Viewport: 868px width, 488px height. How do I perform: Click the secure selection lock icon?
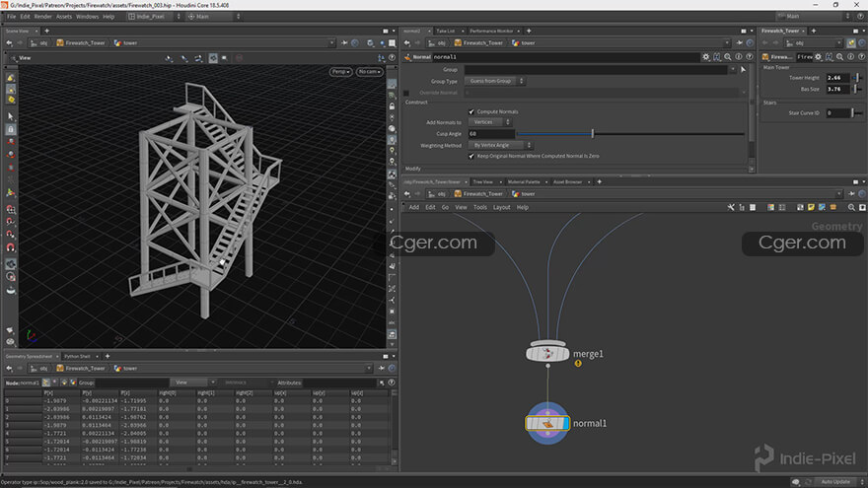(11, 129)
